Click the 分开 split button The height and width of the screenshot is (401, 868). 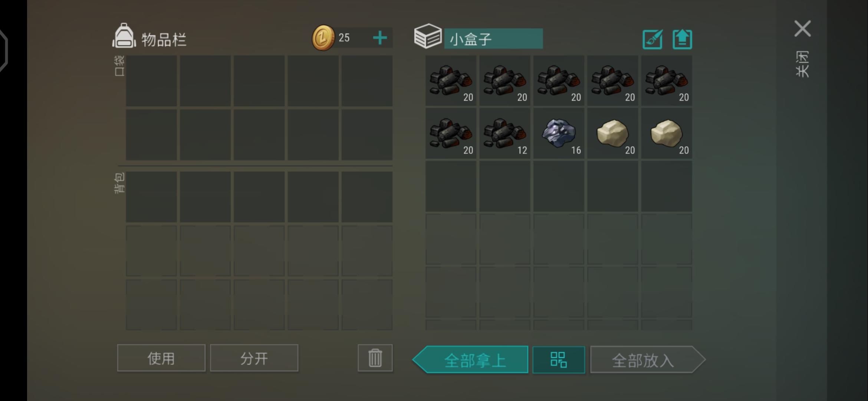[x=254, y=358]
